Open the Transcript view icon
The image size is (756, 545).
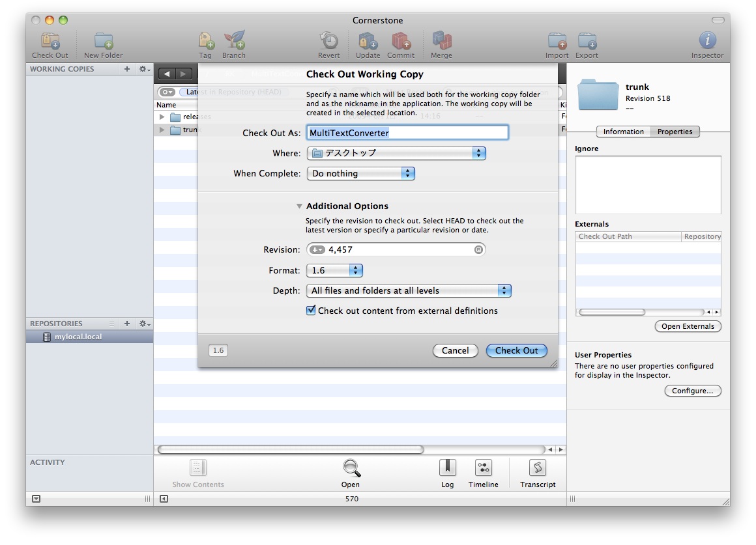point(538,468)
